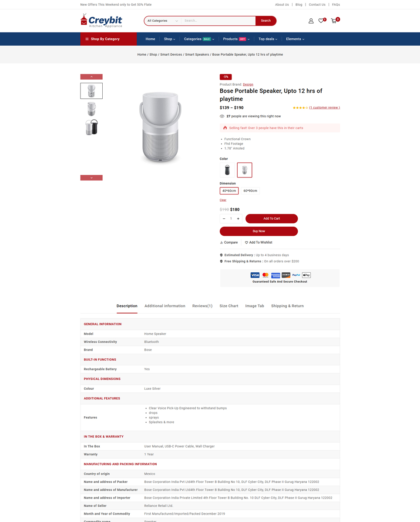420x522 pixels.
Task: Expand the Top deals menu
Action: coord(268,39)
